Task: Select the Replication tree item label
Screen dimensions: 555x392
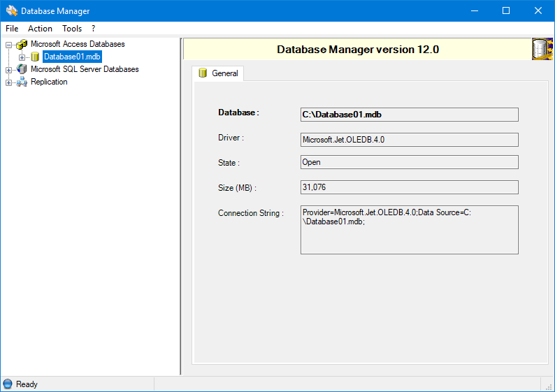Action: tap(49, 82)
